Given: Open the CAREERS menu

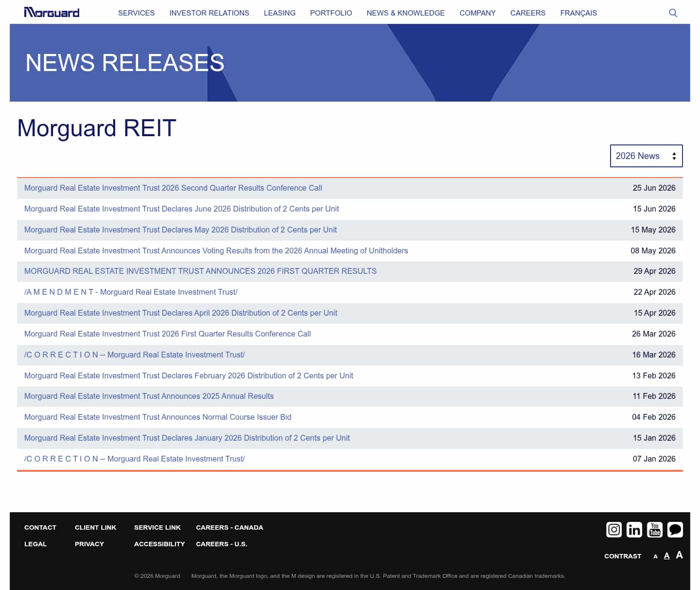Looking at the screenshot, I should click(528, 13).
